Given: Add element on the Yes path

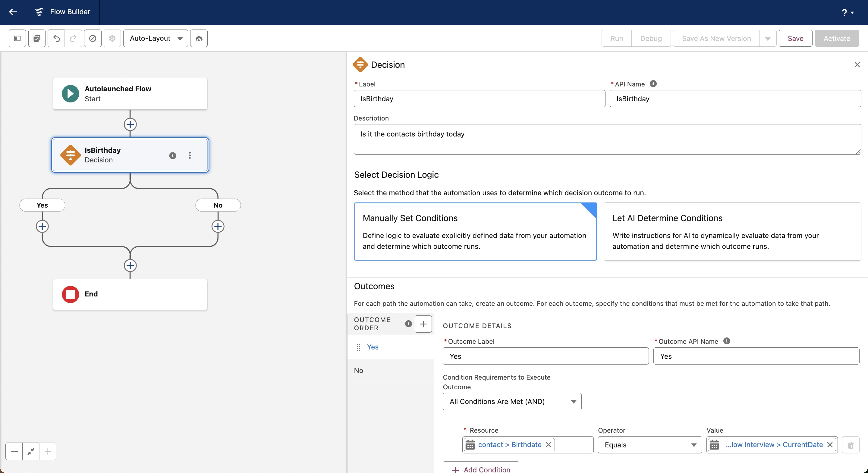Looking at the screenshot, I should [42, 226].
